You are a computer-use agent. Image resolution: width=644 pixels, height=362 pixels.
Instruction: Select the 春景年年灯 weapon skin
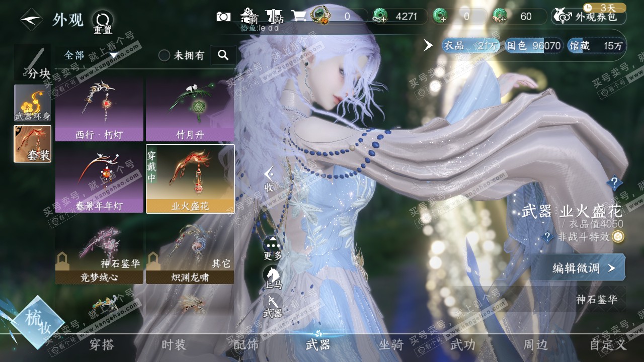click(99, 178)
